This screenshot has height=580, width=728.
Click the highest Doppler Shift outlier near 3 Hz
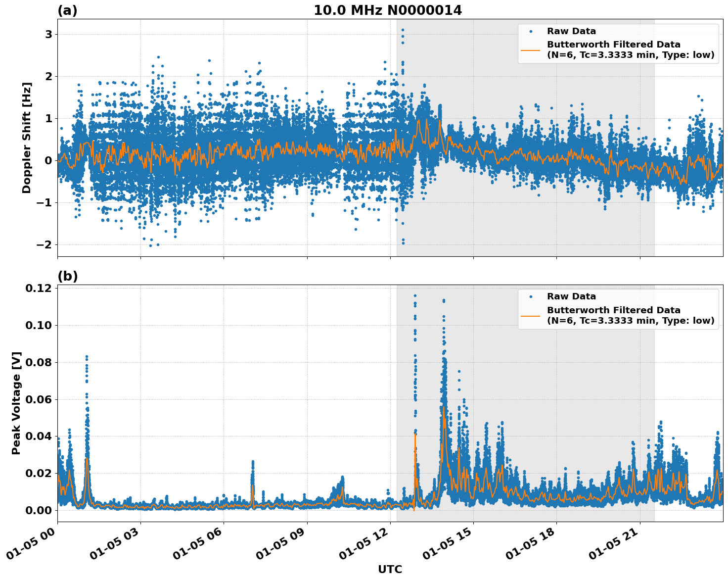point(402,29)
